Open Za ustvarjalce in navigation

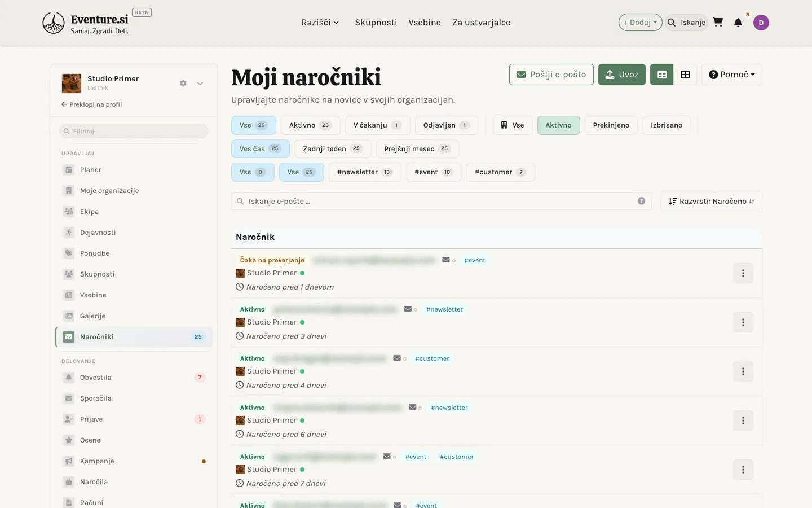482,23
